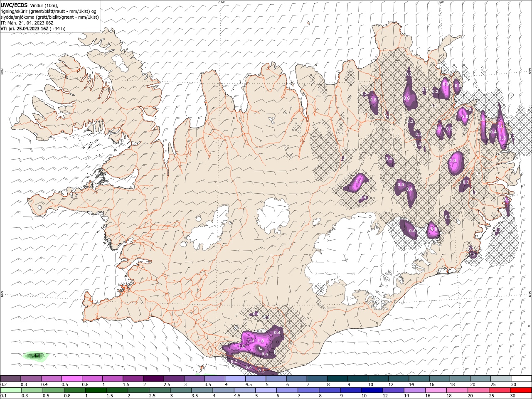
Task: Click the 'slydda/snjókoma' legend description line
Action: pyautogui.click(x=49, y=17)
